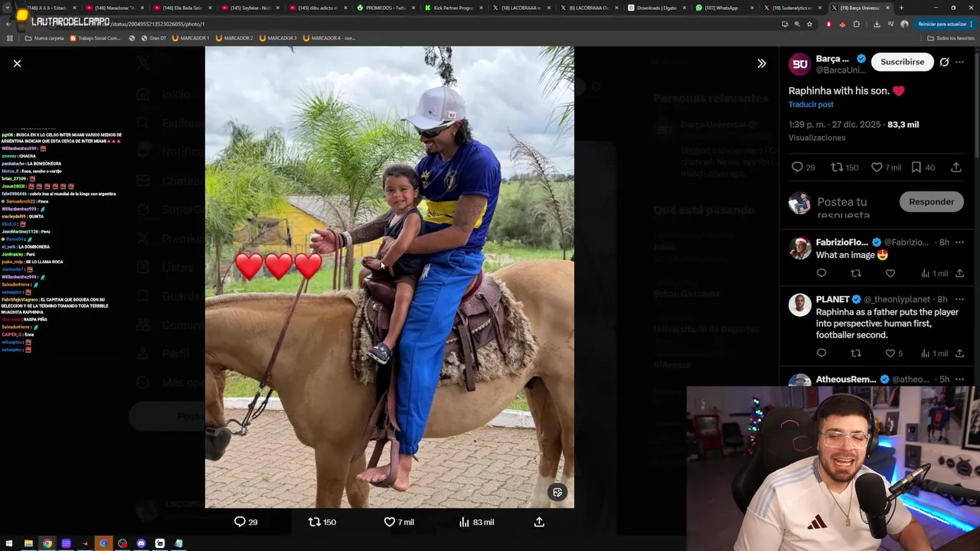Bookmark the post showing 40

coord(916,168)
